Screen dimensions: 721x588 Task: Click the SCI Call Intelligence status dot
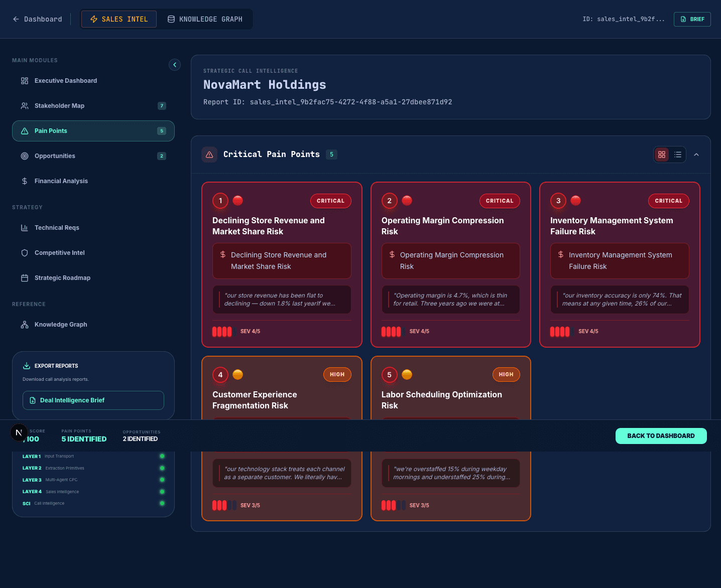click(x=162, y=503)
